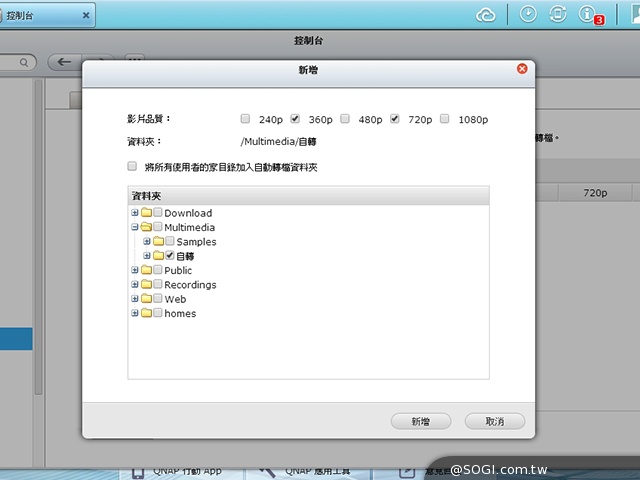Viewport: 640px width, 480px height.
Task: Expand the Public folder tree node
Action: 135,270
